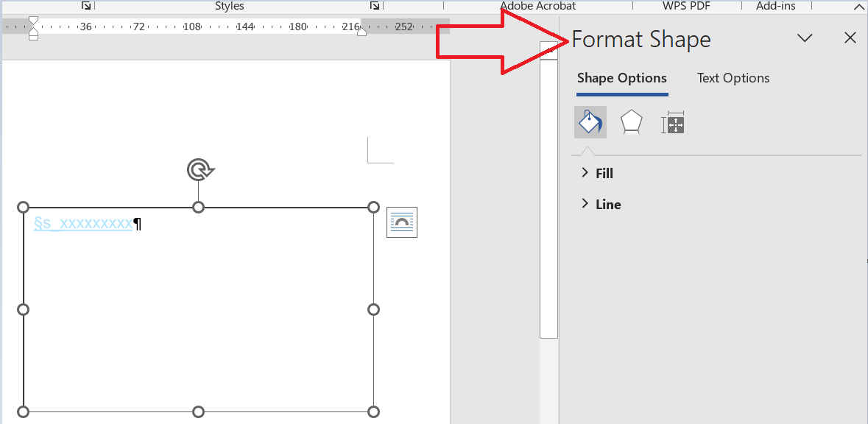The height and width of the screenshot is (424, 868).
Task: Open the Styles group dialog launcher
Action: [x=374, y=6]
